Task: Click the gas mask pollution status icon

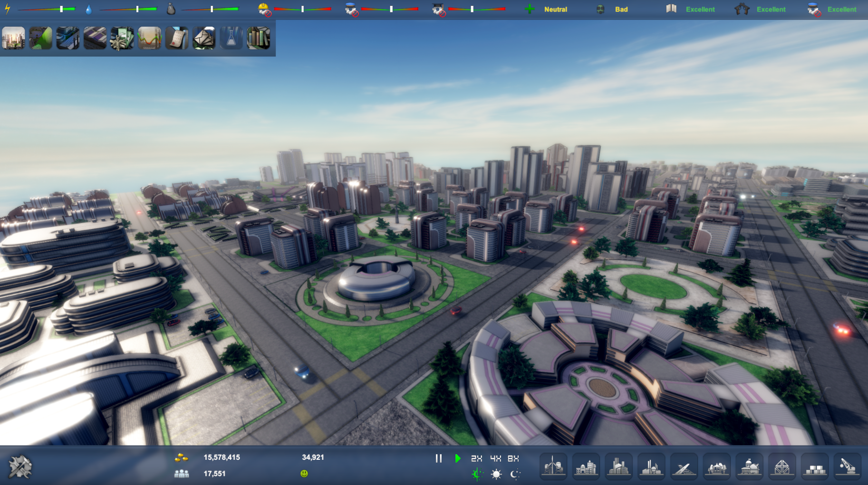Action: pos(600,9)
